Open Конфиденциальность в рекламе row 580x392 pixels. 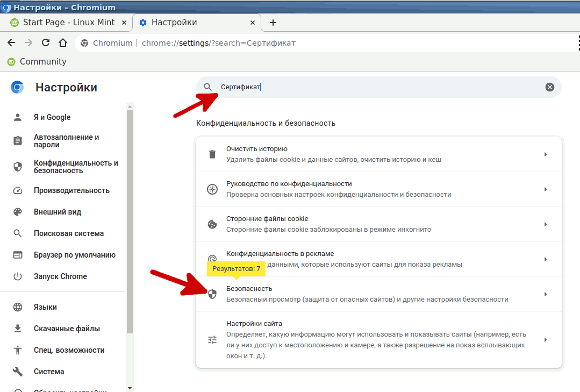(x=379, y=259)
